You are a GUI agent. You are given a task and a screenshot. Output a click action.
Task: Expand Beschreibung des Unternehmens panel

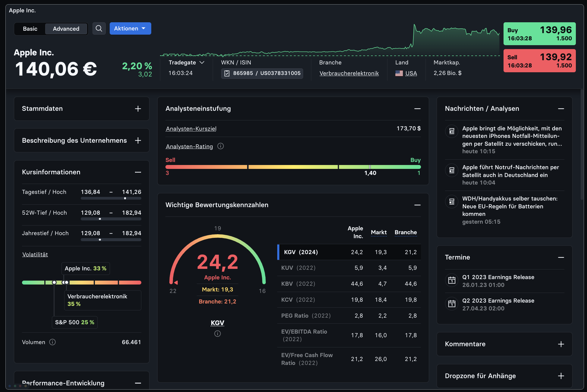pos(138,141)
